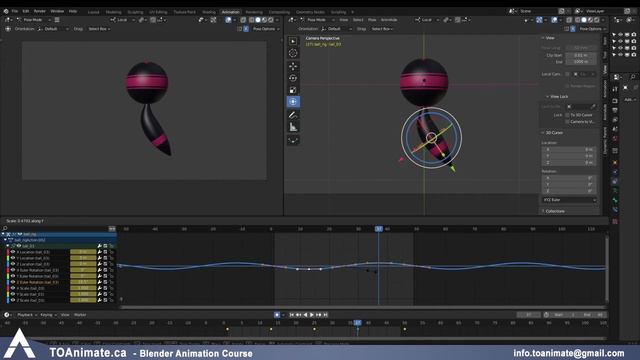Collapse the View Lock subpanel
This screenshot has height=360, width=640.
[x=547, y=97]
